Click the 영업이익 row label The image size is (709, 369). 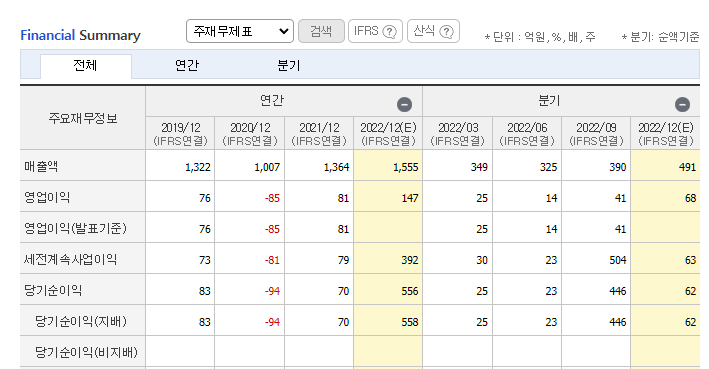point(47,197)
